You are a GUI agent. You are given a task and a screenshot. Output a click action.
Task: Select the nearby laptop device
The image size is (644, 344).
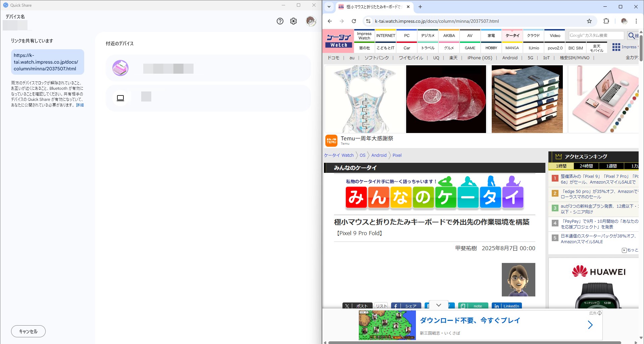pos(208,98)
